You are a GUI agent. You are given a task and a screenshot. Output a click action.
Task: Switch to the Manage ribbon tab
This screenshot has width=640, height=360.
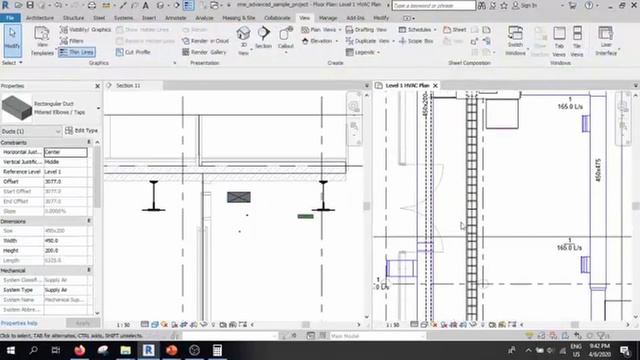point(328,18)
